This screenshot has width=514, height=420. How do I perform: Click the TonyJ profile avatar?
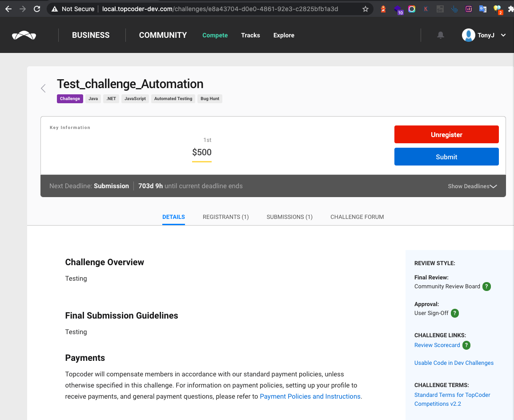(x=468, y=35)
